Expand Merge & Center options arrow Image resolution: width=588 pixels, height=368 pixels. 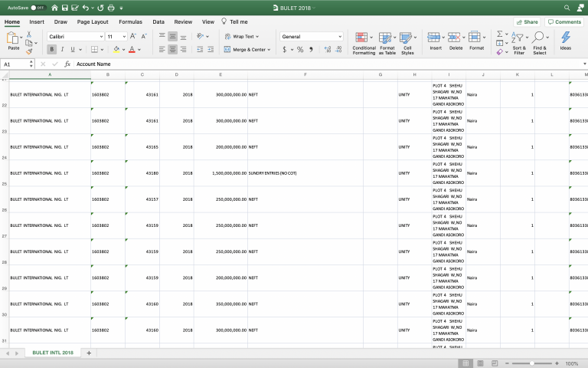pos(269,50)
